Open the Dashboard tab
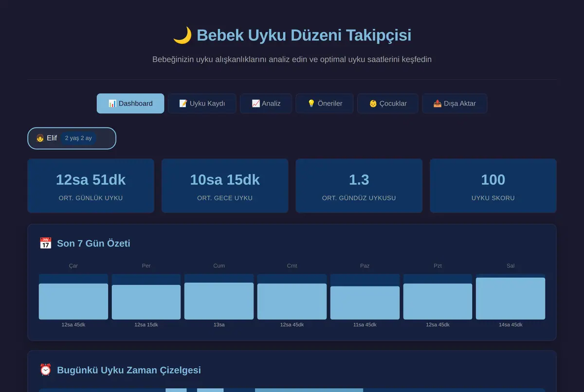The height and width of the screenshot is (392, 584). [130, 103]
